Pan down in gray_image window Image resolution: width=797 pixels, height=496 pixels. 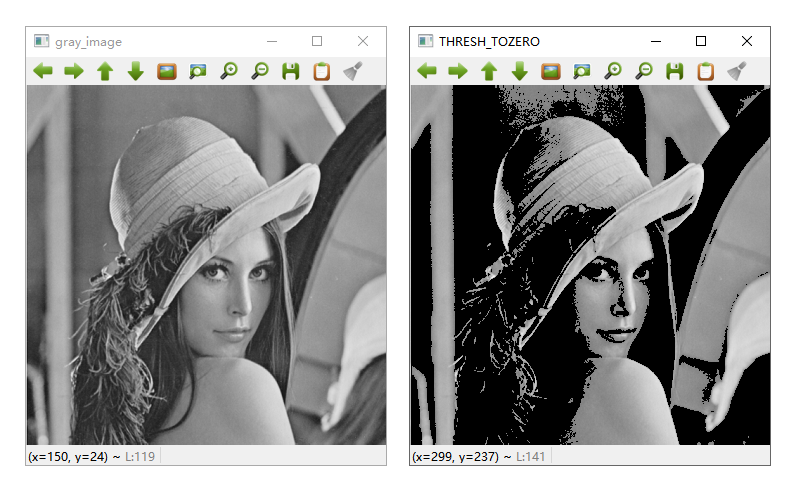(x=136, y=71)
